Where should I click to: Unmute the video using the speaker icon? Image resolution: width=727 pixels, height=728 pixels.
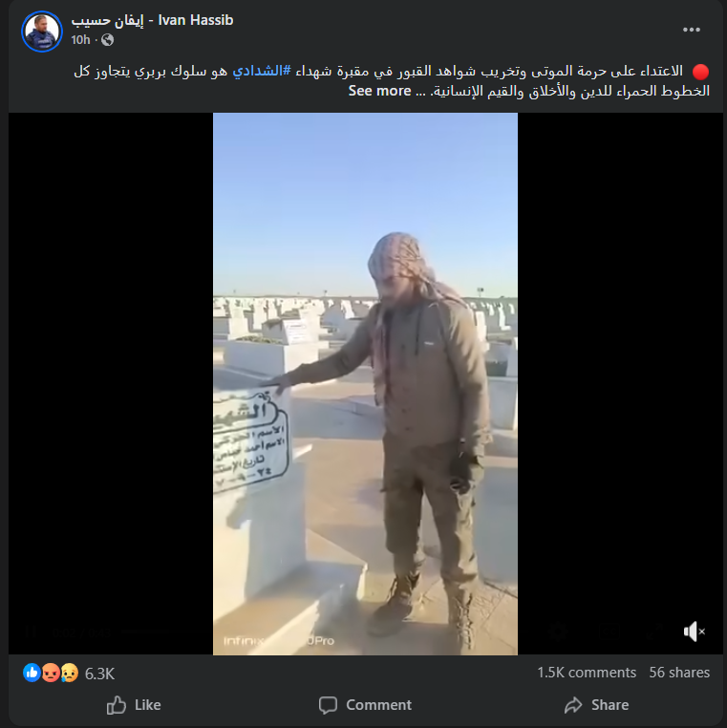[694, 632]
